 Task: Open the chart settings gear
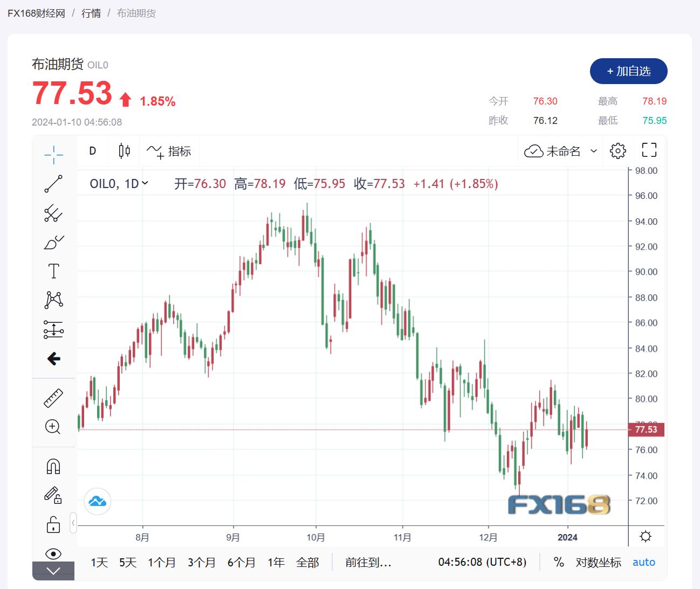(617, 151)
